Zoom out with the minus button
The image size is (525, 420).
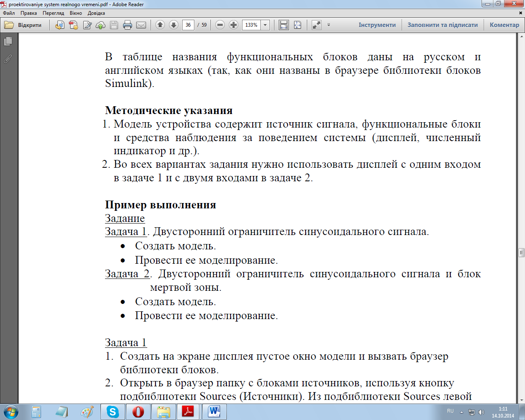click(x=220, y=25)
